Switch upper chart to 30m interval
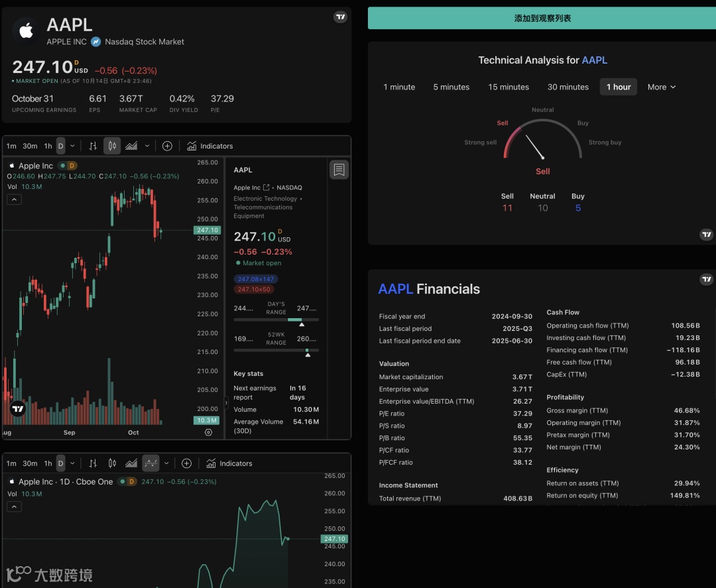The image size is (716, 588). pos(30,146)
